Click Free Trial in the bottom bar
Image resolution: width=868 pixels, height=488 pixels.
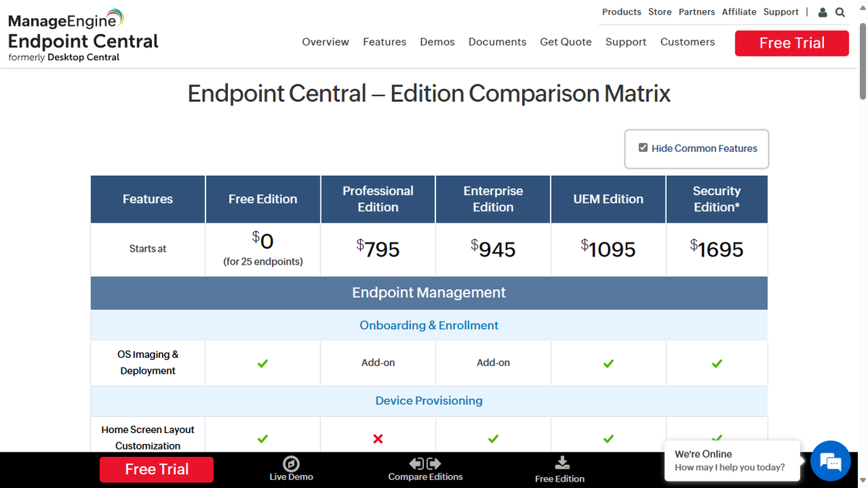pyautogui.click(x=156, y=469)
